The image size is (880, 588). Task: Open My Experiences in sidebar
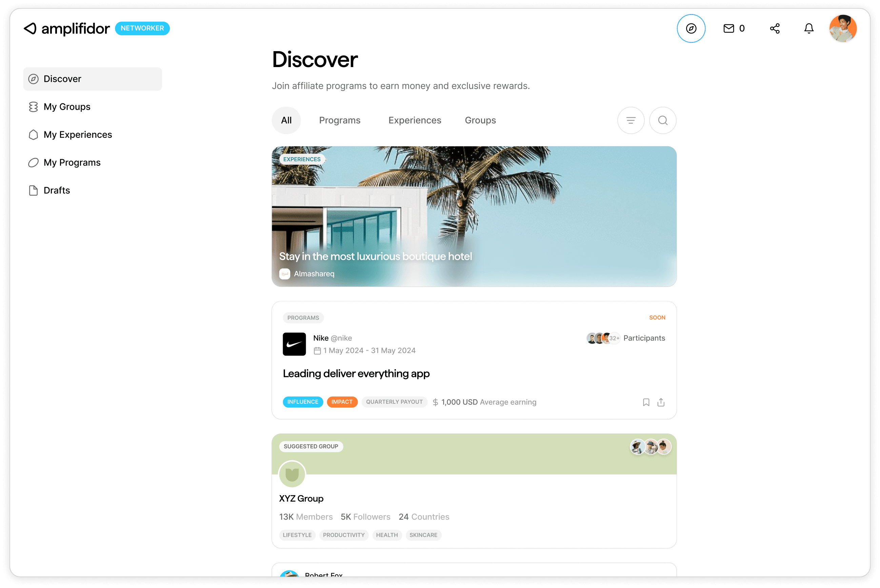click(x=77, y=134)
